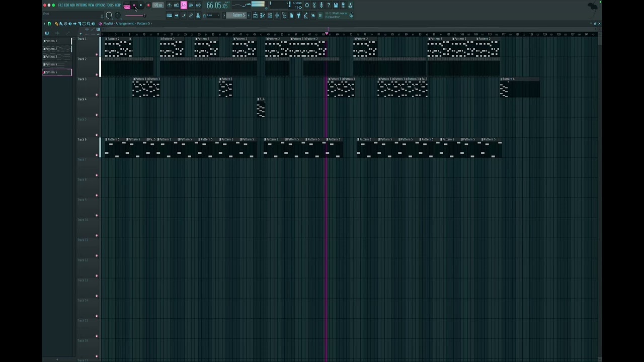Click the help question mark icon
The height and width of the screenshot is (362, 644).
click(329, 5)
